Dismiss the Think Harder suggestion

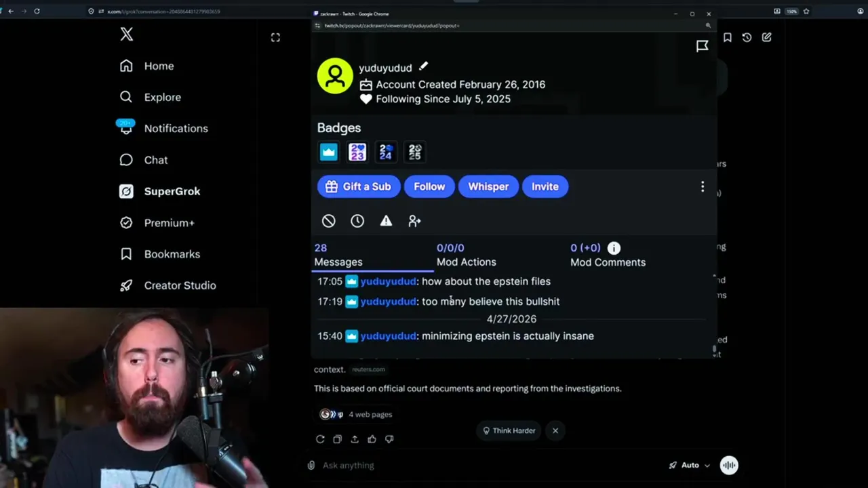(555, 430)
